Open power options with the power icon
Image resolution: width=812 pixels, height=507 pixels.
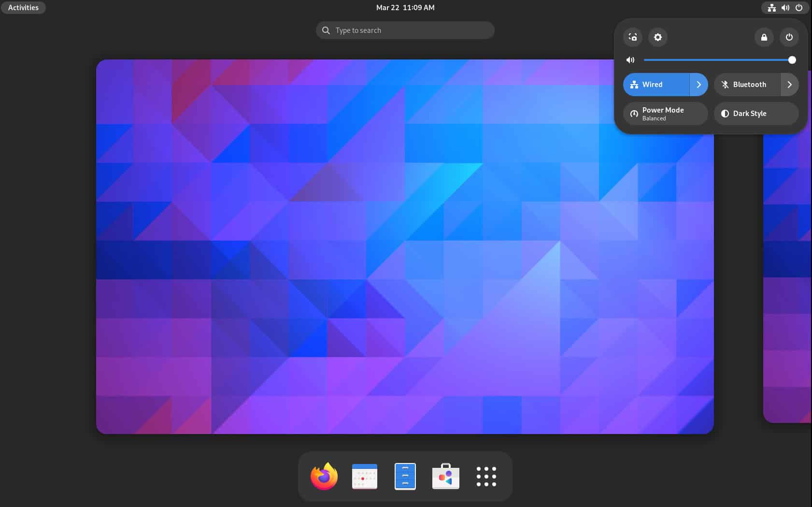tap(789, 37)
